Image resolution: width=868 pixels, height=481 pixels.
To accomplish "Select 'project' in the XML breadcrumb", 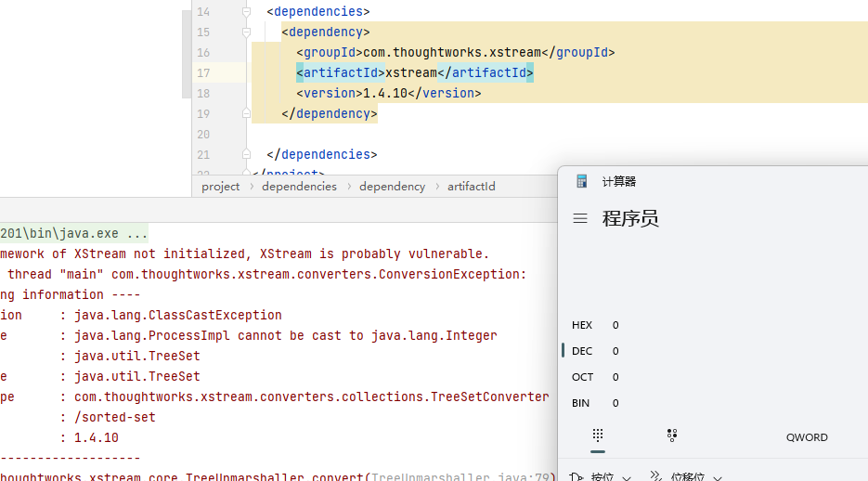I will pyautogui.click(x=221, y=187).
